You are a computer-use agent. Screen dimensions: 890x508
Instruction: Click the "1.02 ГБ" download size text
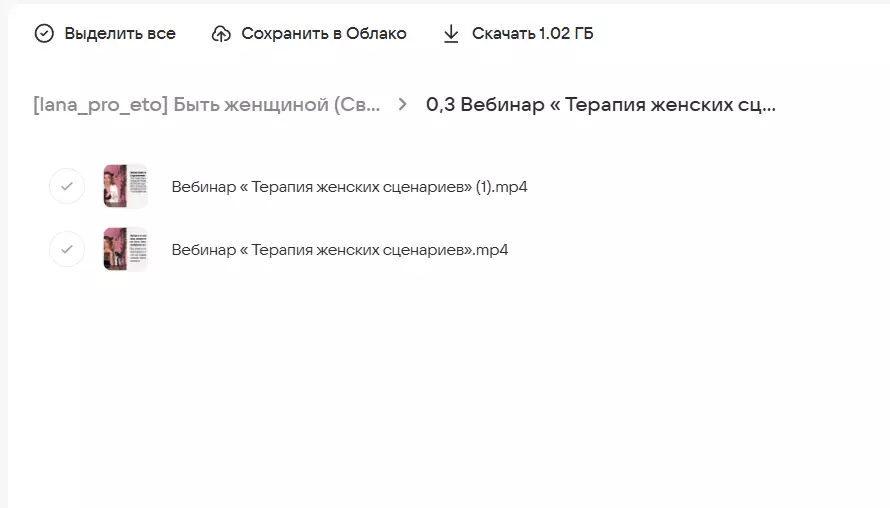tap(566, 34)
